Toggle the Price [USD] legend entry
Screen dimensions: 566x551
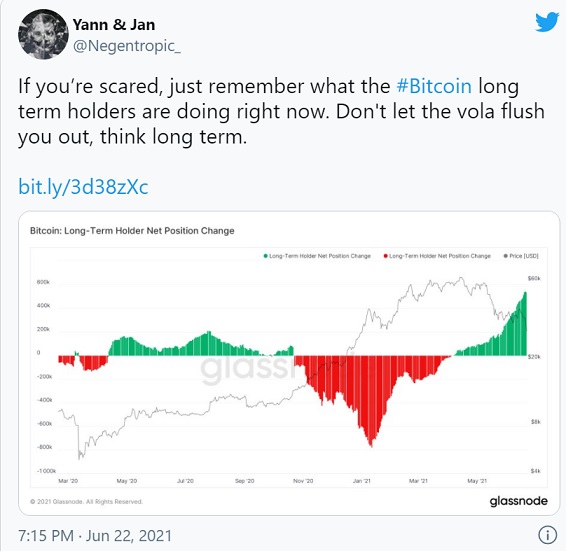(x=521, y=256)
